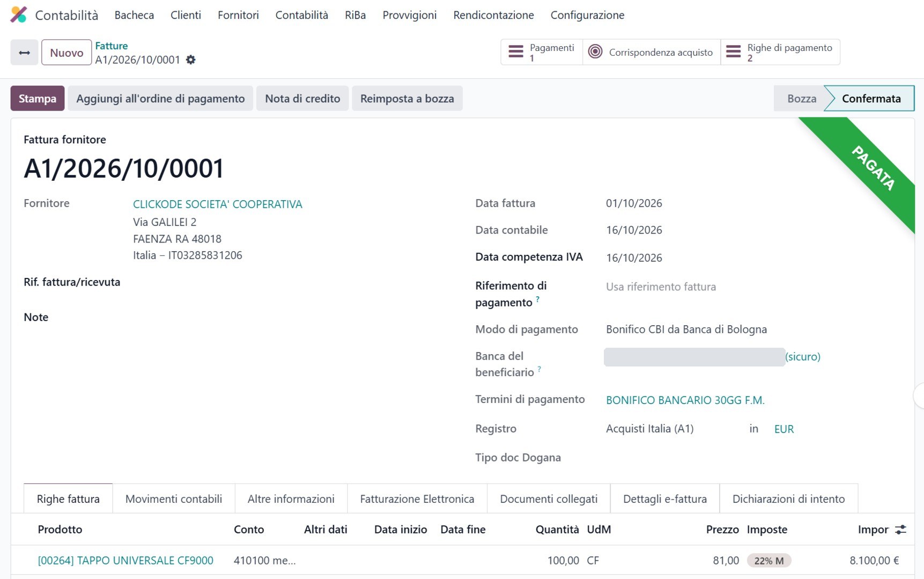This screenshot has height=579, width=924.
Task: Switch to Fatturazione Elettronica tab
Action: pos(417,499)
